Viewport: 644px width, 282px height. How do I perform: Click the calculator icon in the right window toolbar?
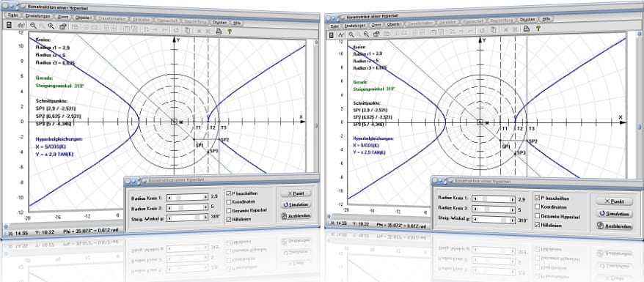point(332,35)
